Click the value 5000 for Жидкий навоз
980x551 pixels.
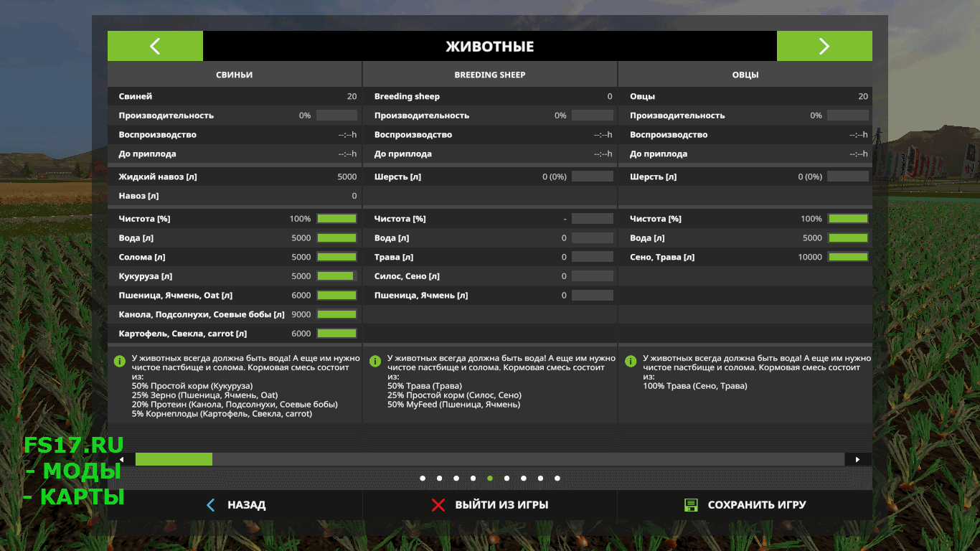[x=347, y=176]
